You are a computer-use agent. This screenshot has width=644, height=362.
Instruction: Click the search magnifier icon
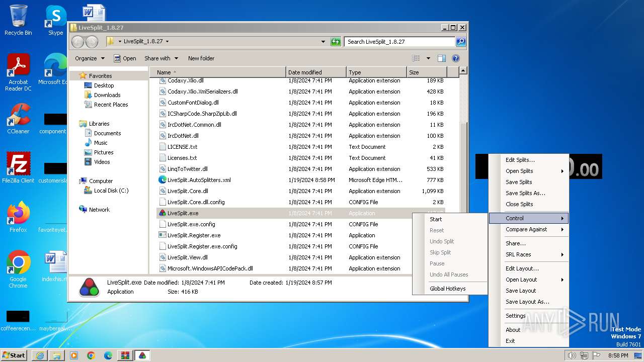tap(461, 42)
